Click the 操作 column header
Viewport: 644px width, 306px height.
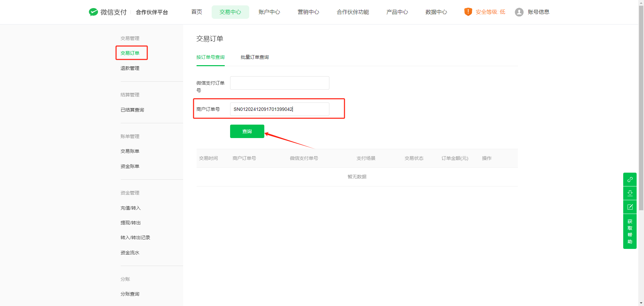pos(487,158)
